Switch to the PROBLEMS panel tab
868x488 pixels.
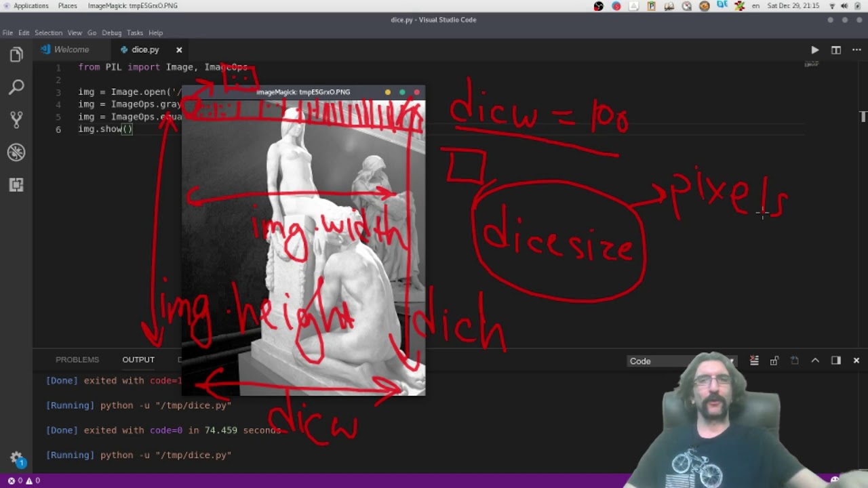(x=77, y=359)
